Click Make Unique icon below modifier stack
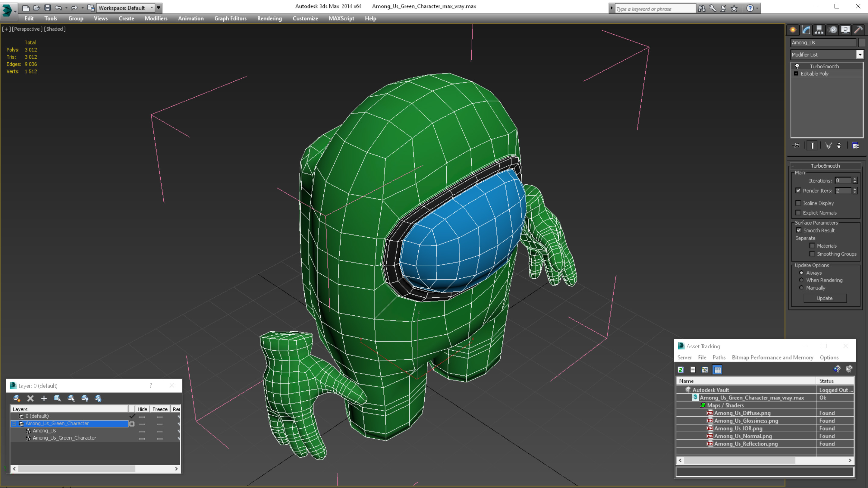This screenshot has width=868, height=488. (828, 145)
